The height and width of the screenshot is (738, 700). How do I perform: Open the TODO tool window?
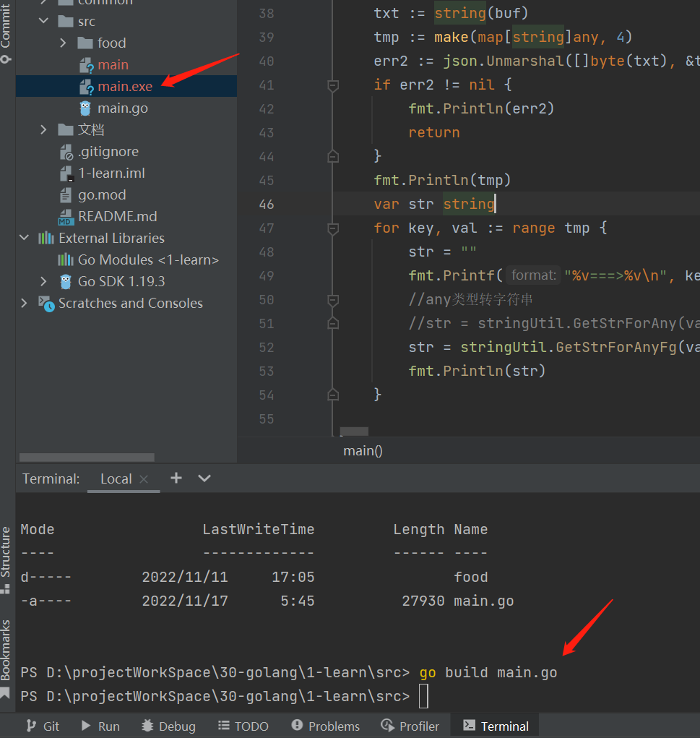tap(243, 726)
